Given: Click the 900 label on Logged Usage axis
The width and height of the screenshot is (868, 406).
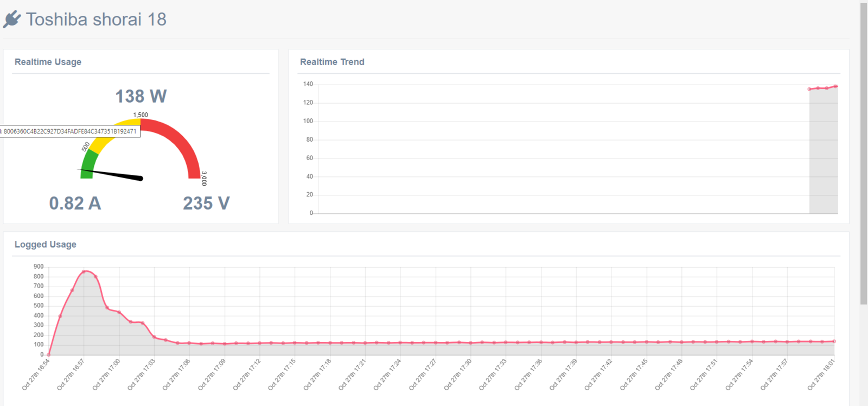Looking at the screenshot, I should coord(39,267).
